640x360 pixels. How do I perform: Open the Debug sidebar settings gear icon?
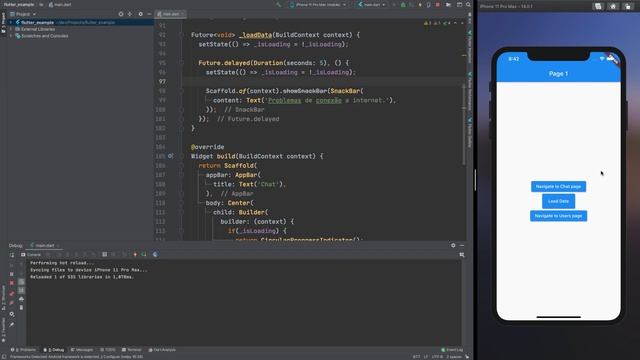[12, 314]
